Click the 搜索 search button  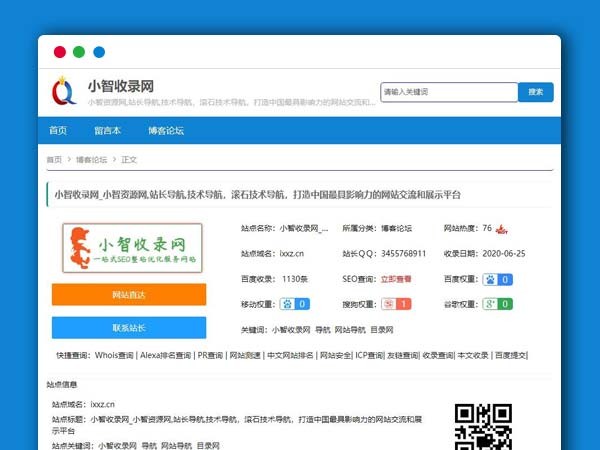pyautogui.click(x=535, y=92)
